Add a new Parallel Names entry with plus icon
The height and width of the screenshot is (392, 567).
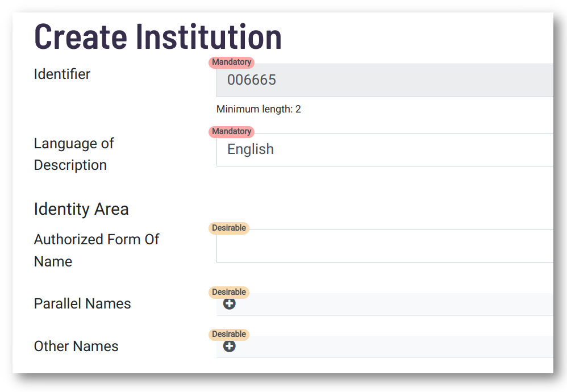(230, 304)
